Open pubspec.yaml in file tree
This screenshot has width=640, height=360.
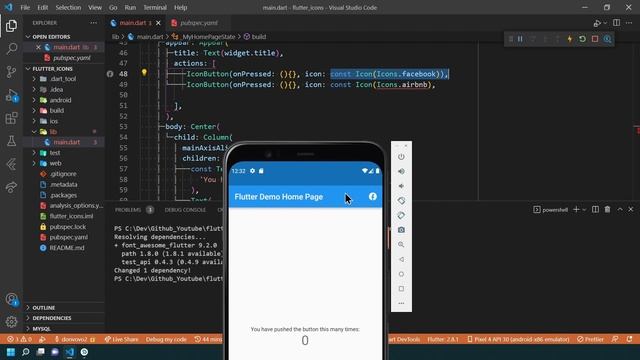[x=69, y=237]
